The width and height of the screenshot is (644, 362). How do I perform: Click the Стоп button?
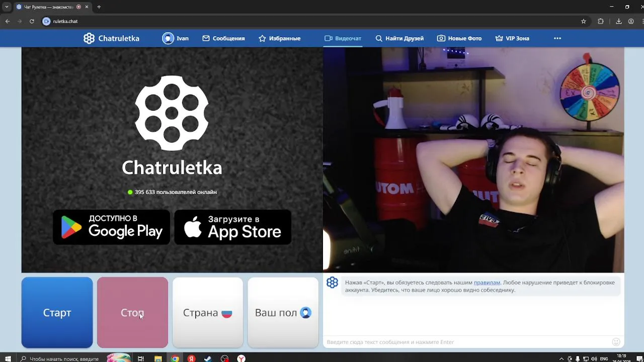[132, 312]
